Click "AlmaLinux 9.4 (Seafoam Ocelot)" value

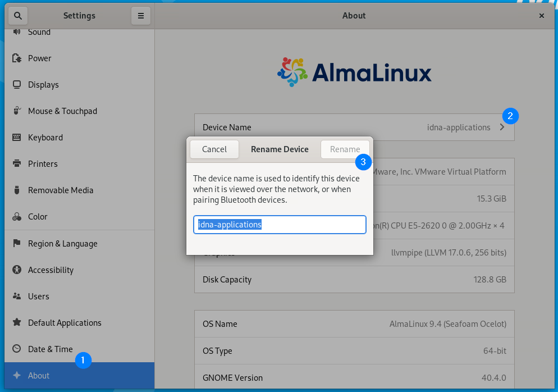coord(447,323)
